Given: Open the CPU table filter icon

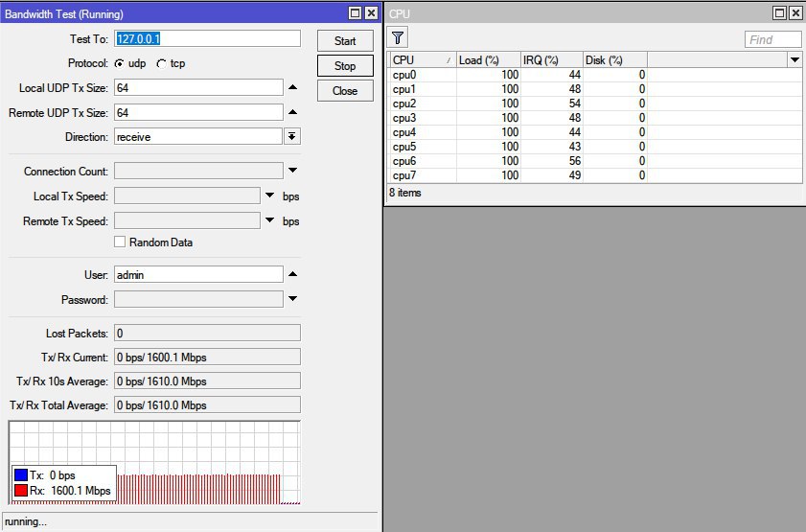Looking at the screenshot, I should click(x=398, y=37).
